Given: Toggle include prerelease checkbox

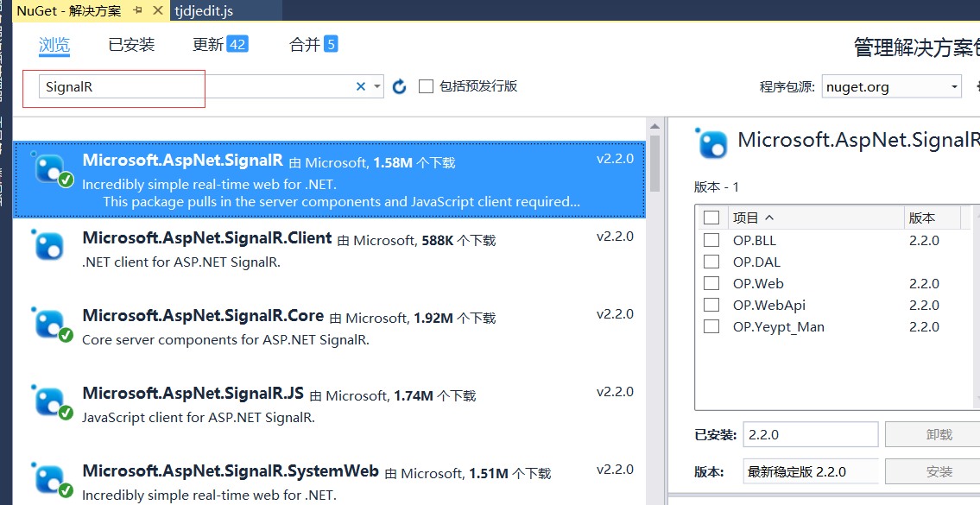Looking at the screenshot, I should pyautogui.click(x=426, y=86).
